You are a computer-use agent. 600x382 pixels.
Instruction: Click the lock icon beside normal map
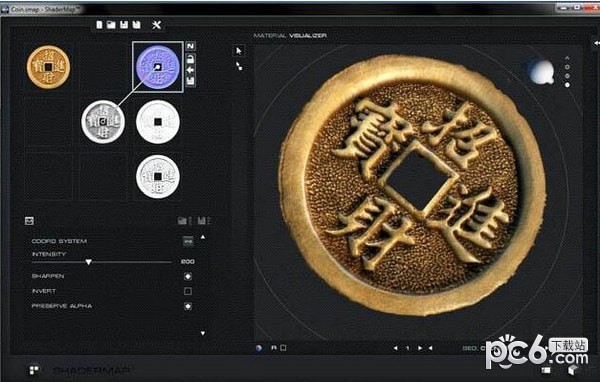click(191, 59)
